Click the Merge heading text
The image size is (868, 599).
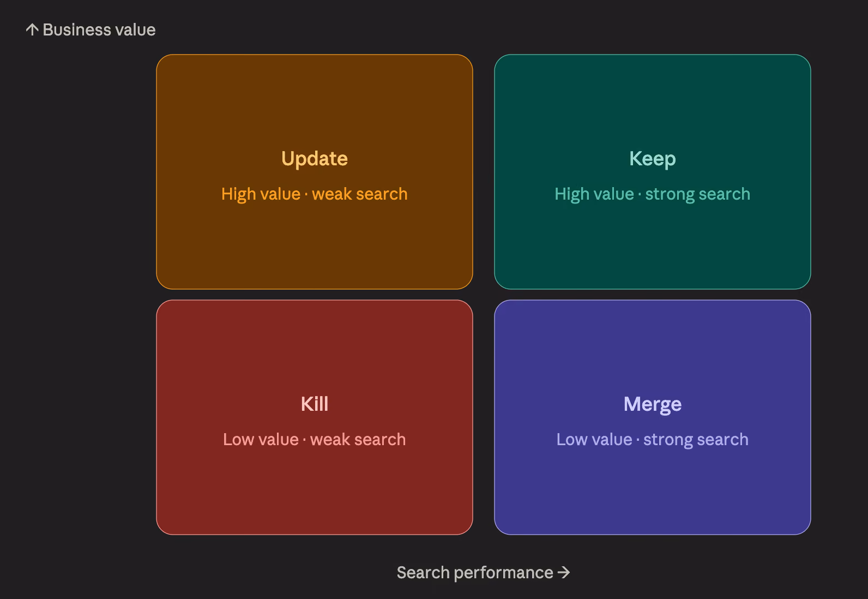[653, 404]
